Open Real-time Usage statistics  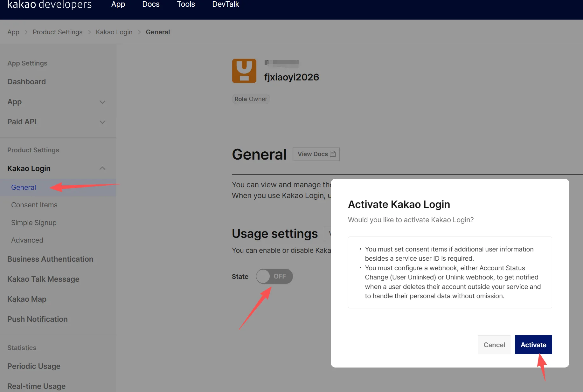pyautogui.click(x=36, y=386)
